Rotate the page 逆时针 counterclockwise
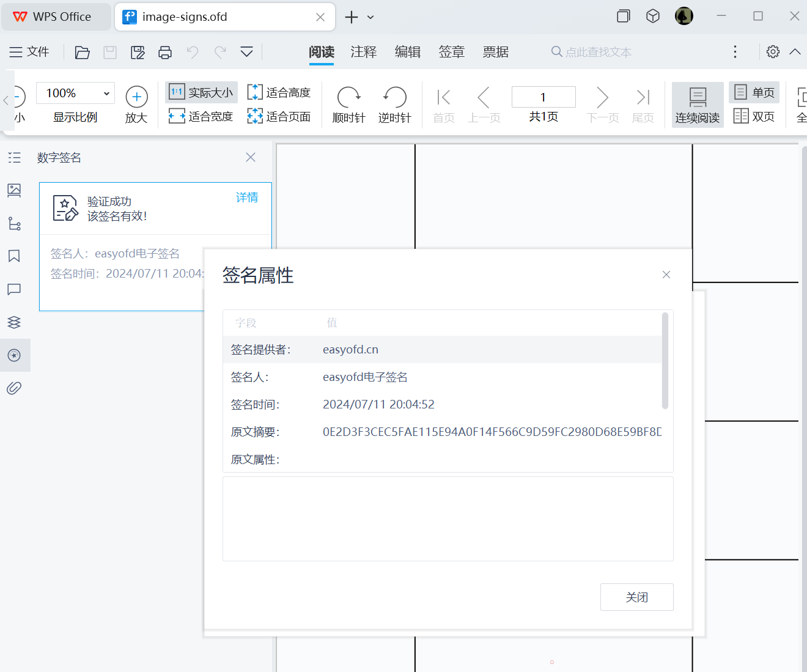Image resolution: width=807 pixels, height=672 pixels. click(394, 105)
